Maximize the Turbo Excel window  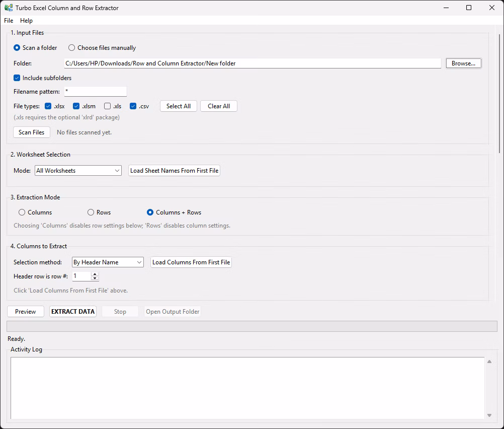point(469,8)
